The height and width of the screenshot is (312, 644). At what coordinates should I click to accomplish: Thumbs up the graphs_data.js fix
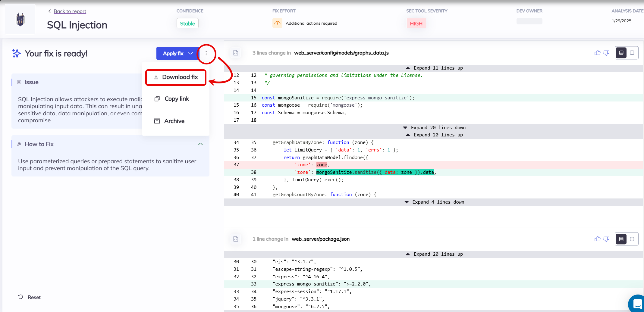(597, 53)
